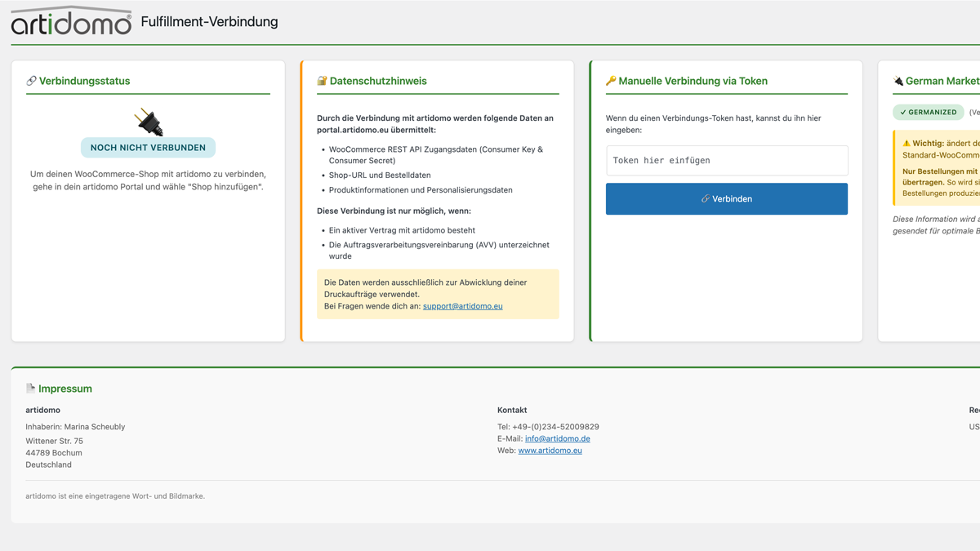980x551 pixels.
Task: Click the Verbindungsstatus heading
Action: point(84,81)
